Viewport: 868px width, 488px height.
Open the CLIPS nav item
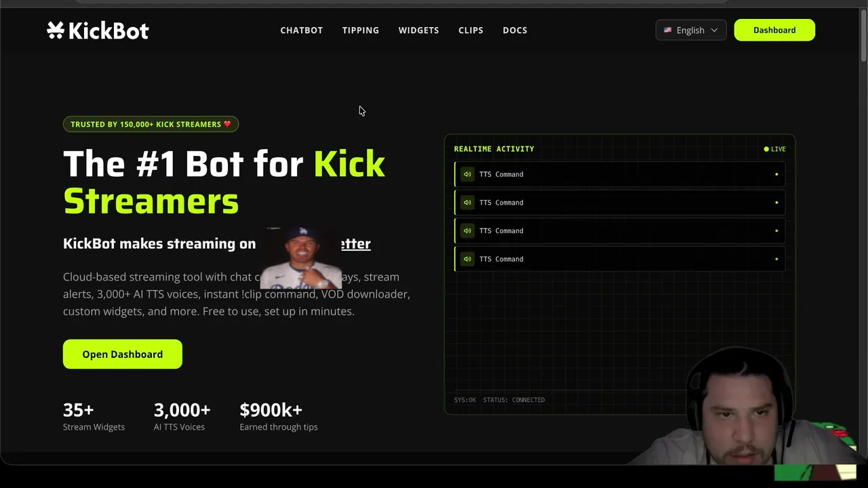click(471, 30)
